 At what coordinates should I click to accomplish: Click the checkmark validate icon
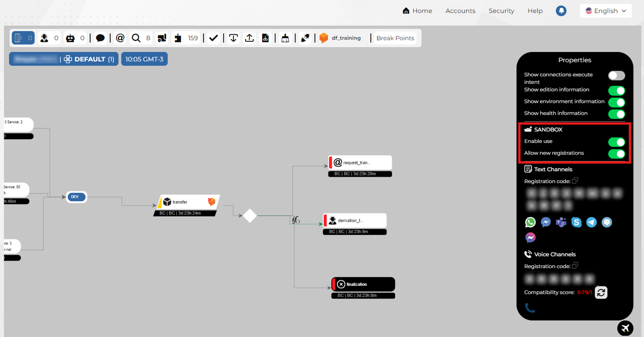213,38
